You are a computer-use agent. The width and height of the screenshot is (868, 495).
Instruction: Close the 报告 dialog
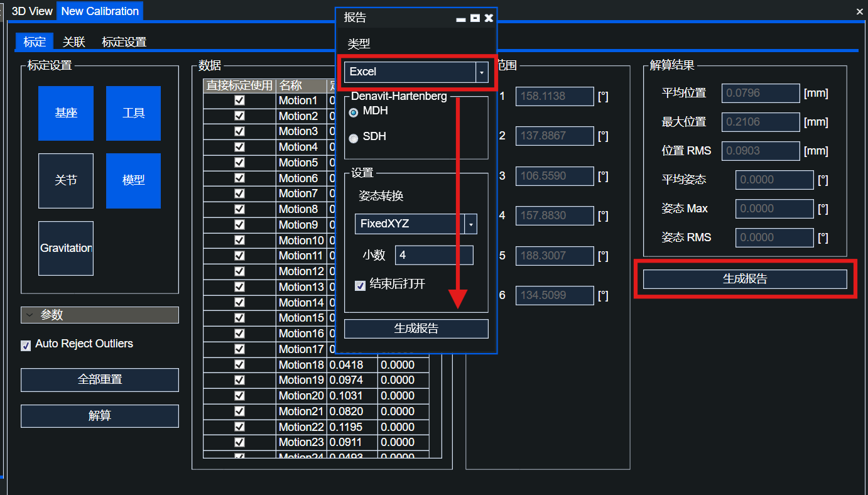(x=489, y=18)
